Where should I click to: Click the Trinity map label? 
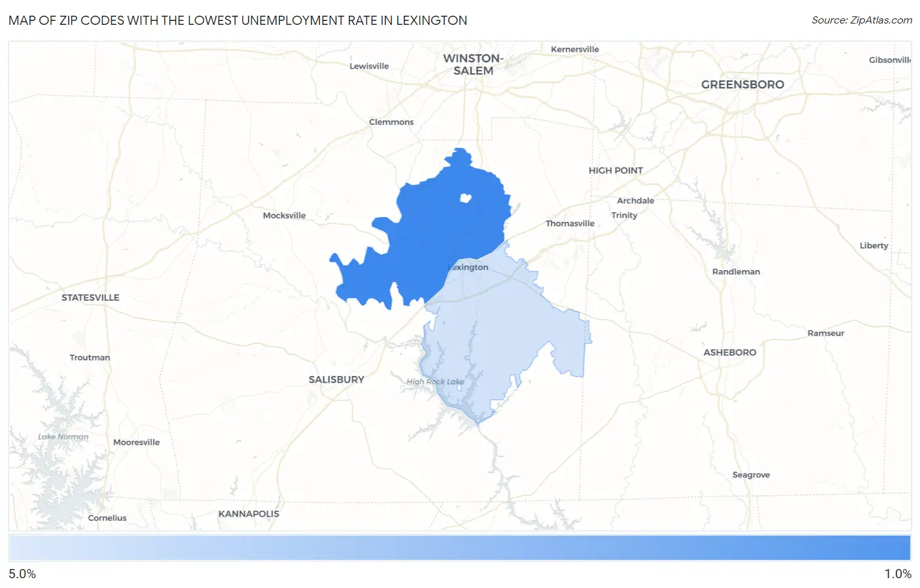tap(624, 215)
